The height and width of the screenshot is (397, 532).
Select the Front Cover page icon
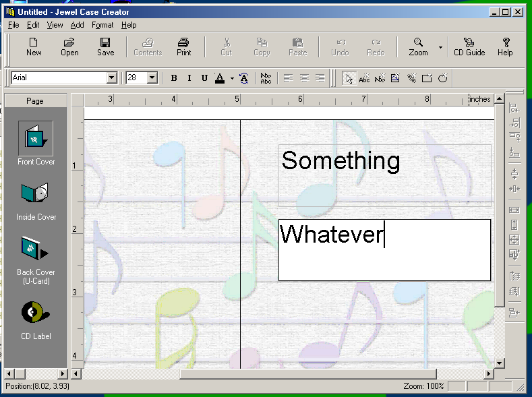[35, 138]
